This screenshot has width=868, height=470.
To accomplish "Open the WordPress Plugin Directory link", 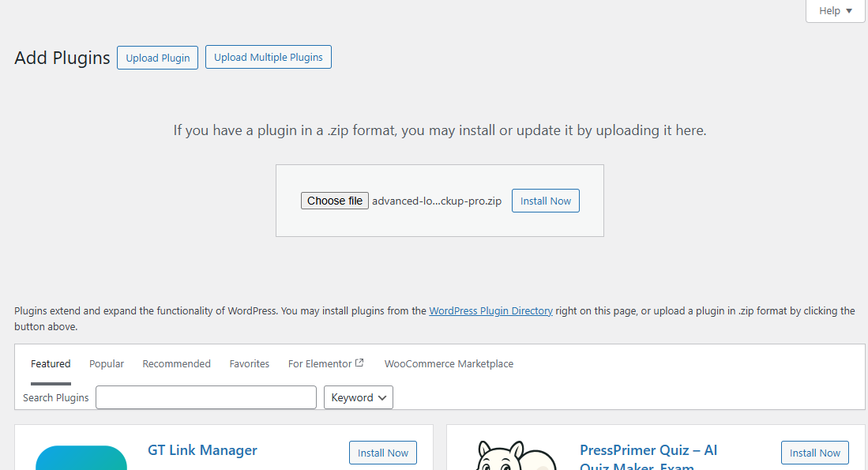I will pos(490,311).
